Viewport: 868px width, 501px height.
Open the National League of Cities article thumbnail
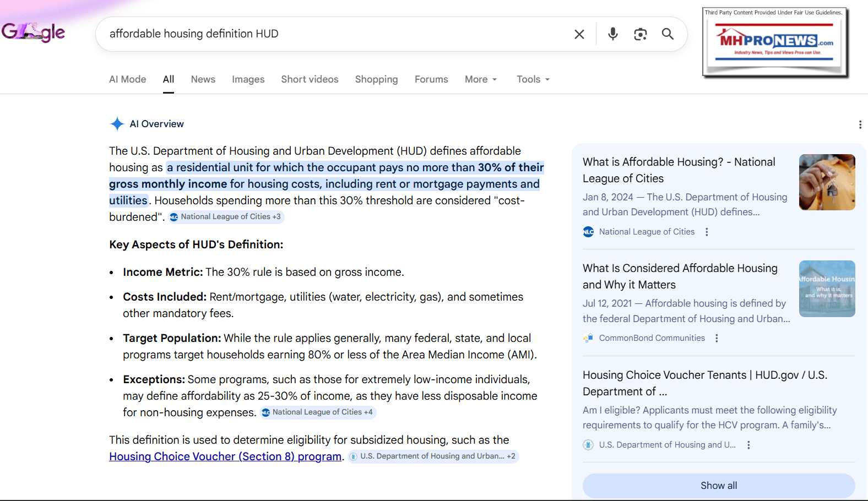click(827, 182)
